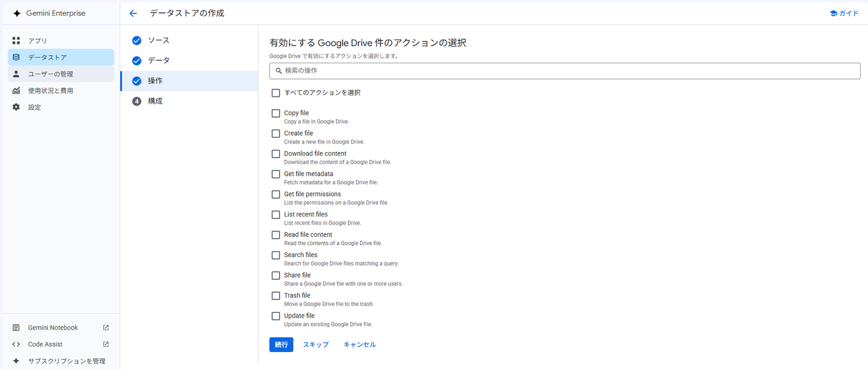Image resolution: width=868 pixels, height=370 pixels.
Task: Click the Code Assist brackets icon
Action: click(x=16, y=344)
